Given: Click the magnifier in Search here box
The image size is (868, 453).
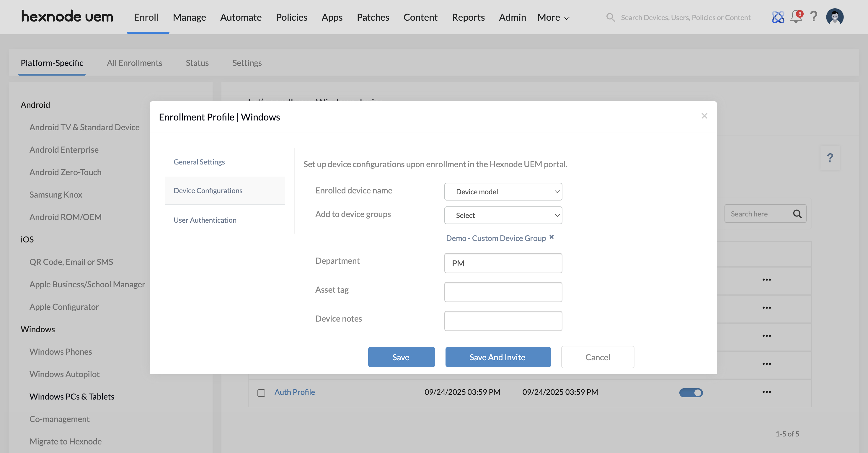Looking at the screenshot, I should pos(797,214).
